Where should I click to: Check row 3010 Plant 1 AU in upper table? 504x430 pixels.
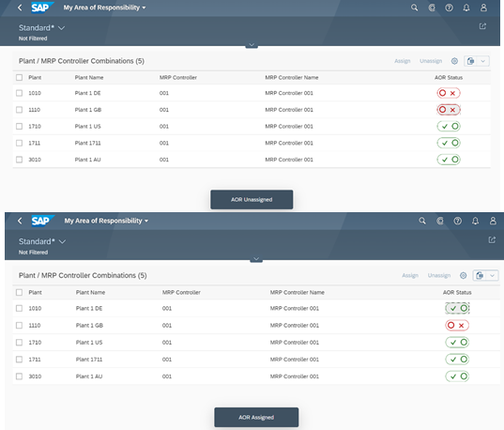pyautogui.click(x=20, y=160)
